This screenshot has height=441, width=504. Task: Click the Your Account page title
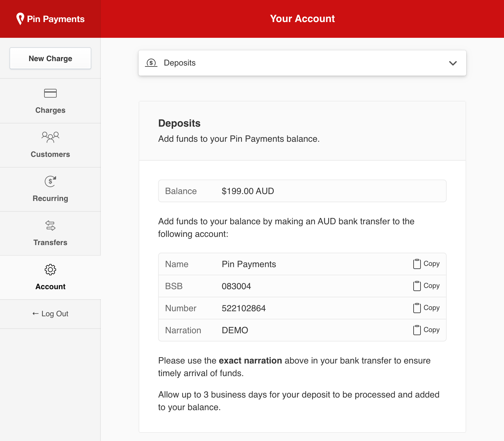[302, 19]
